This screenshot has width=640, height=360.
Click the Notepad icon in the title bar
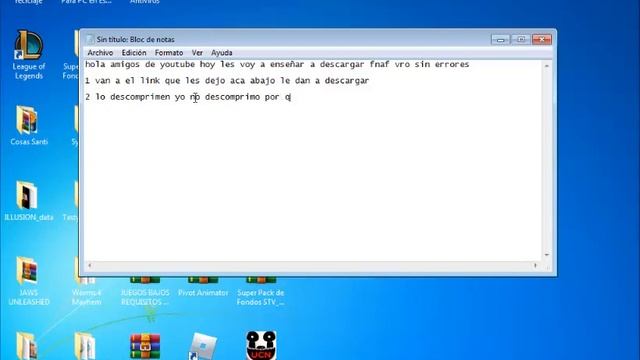[x=90, y=39]
